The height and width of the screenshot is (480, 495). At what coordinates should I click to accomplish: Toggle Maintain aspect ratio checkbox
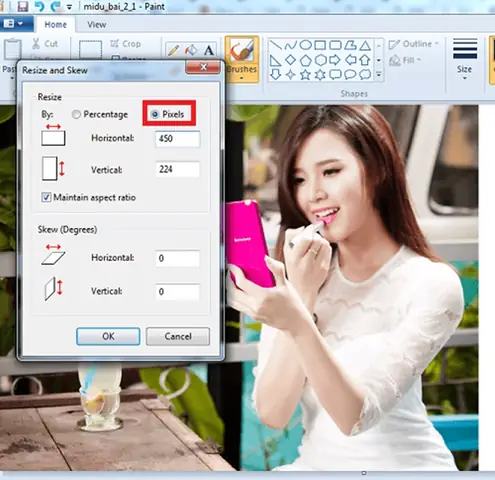[46, 197]
